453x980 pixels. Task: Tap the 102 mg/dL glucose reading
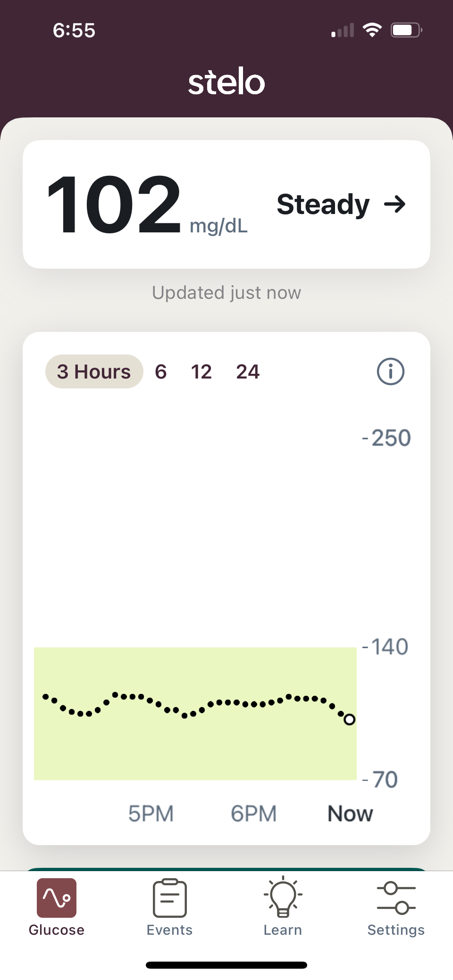coord(114,205)
